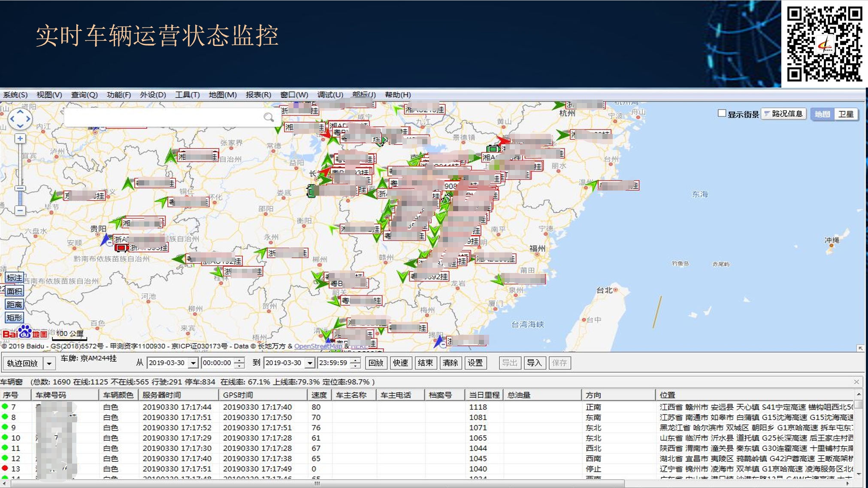The width and height of the screenshot is (868, 488).
Task: Toggle the 路况信息 traffic info button
Action: click(x=783, y=114)
